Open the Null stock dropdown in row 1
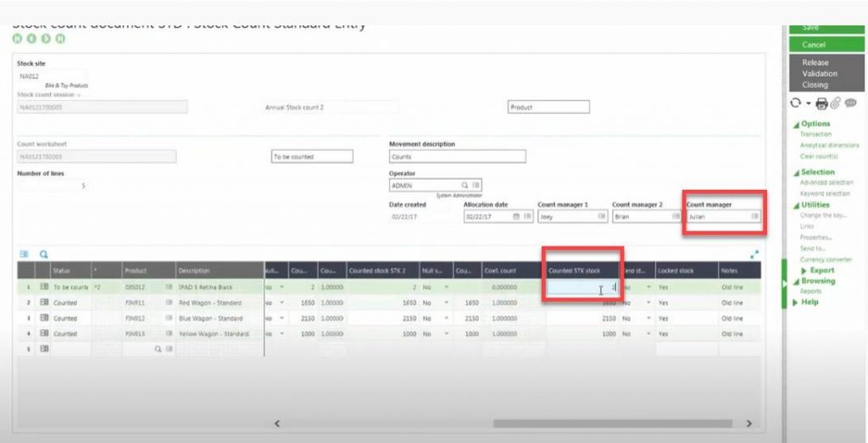Viewport: 868px width, 443px height. (x=448, y=287)
